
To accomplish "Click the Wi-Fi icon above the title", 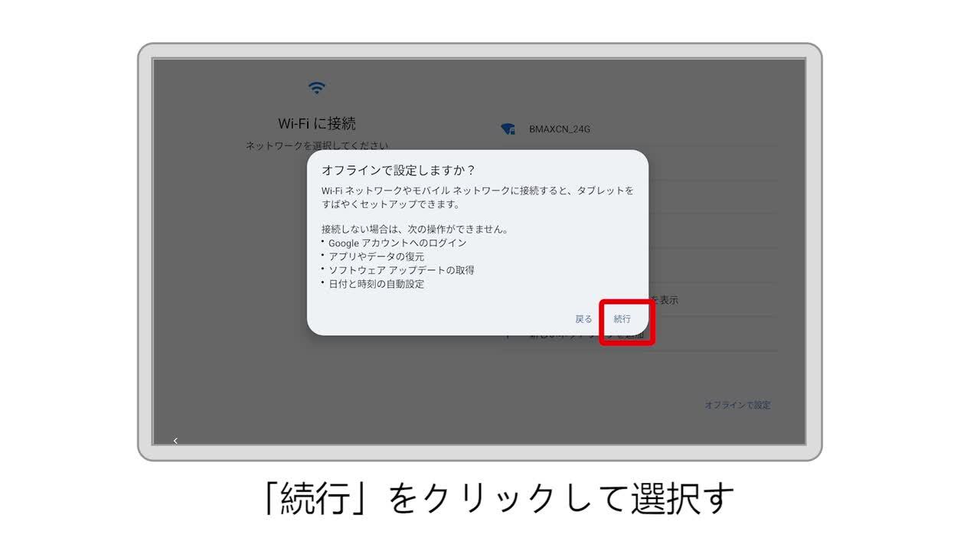I will click(x=317, y=88).
